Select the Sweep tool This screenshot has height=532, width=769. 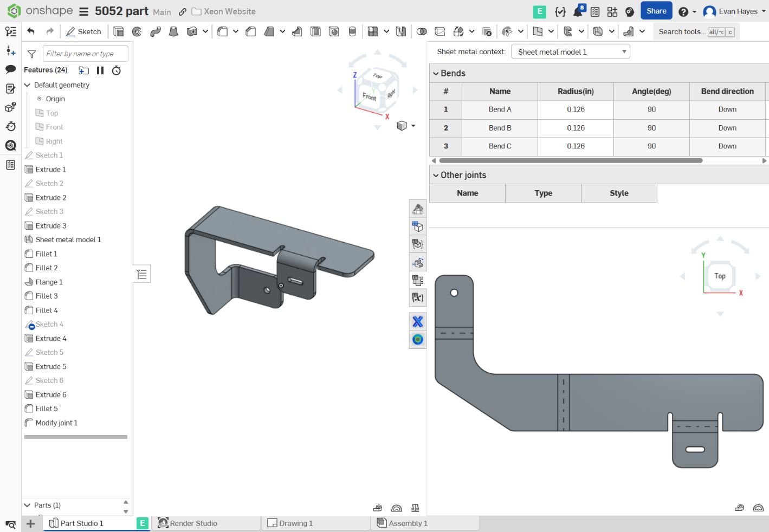pyautogui.click(x=156, y=32)
